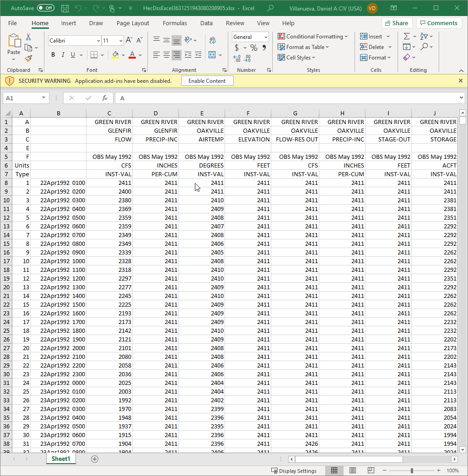Click the Name Box showing A1
The height and width of the screenshot is (476, 468).
[22, 98]
